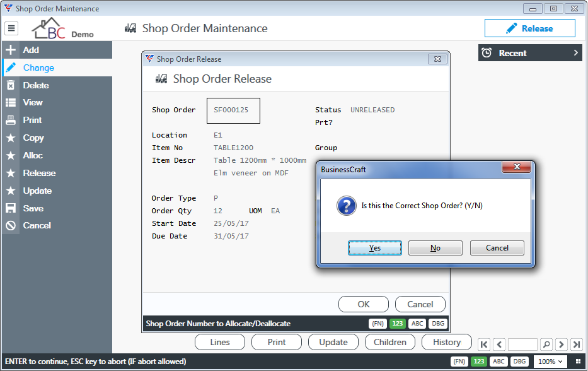This screenshot has width=588, height=371.
Task: Click the printer icon beside sidebar Print
Action: coord(11,120)
